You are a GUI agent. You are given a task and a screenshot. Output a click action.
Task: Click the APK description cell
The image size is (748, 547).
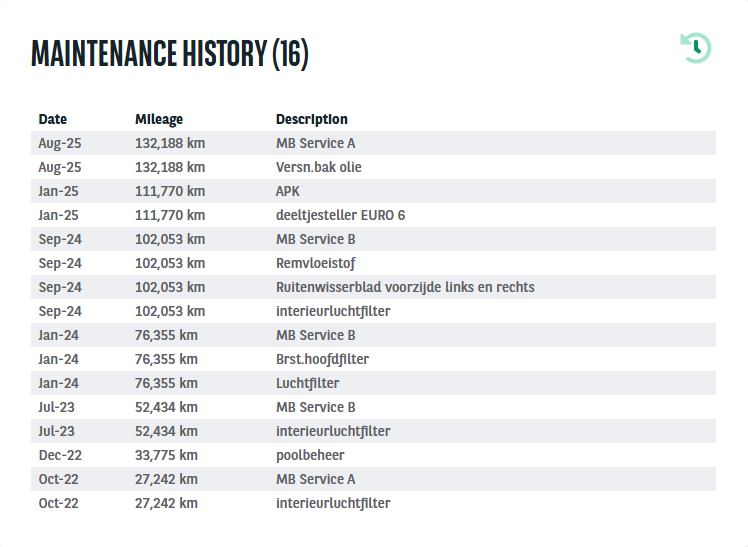pyautogui.click(x=288, y=191)
